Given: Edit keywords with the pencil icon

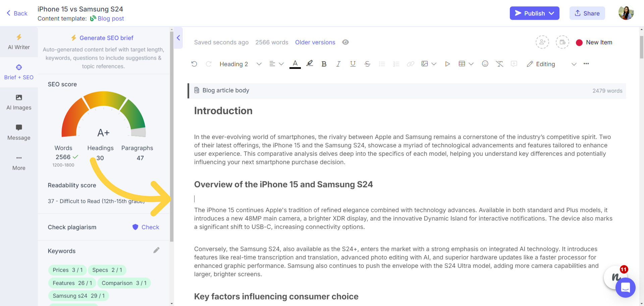Looking at the screenshot, I should click(156, 250).
